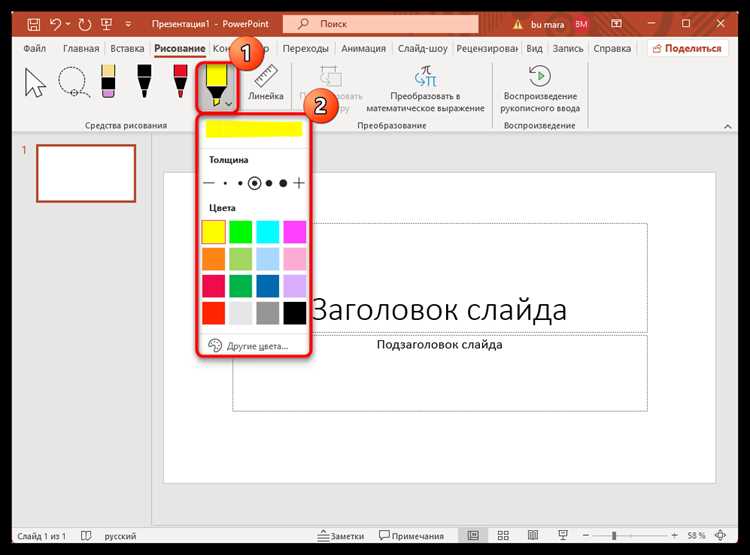Click the Поделиться share button
This screenshot has height=555, width=750.
pos(687,48)
